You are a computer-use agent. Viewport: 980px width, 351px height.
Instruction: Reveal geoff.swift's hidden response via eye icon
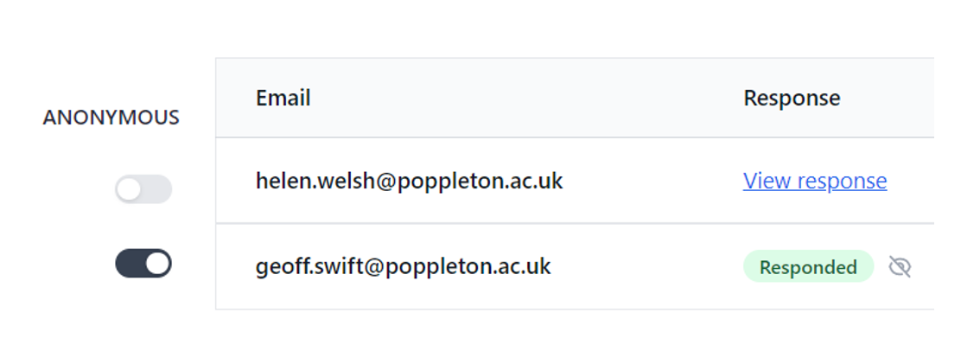click(900, 267)
